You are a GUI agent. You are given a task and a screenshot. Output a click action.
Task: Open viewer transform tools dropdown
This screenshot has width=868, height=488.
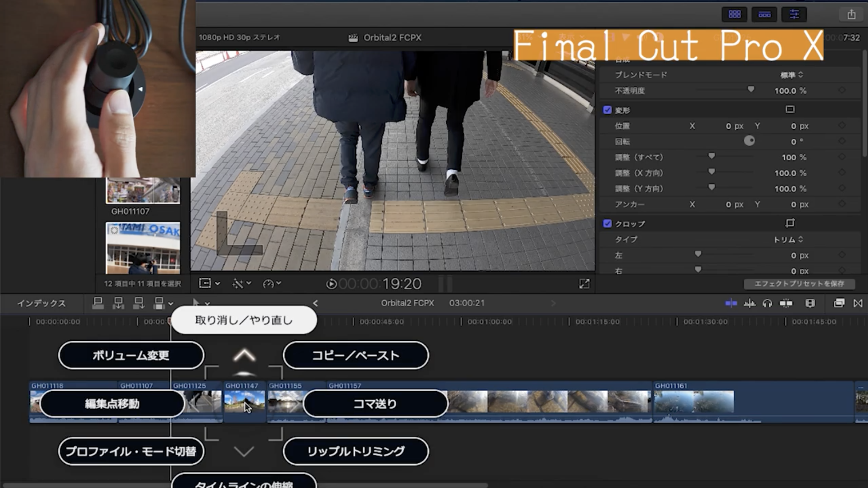point(209,283)
